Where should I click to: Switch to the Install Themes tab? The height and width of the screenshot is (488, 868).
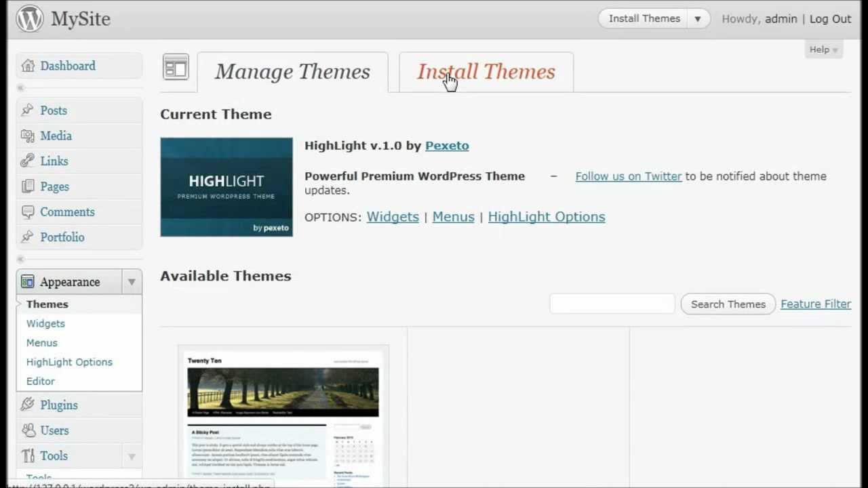pos(486,72)
